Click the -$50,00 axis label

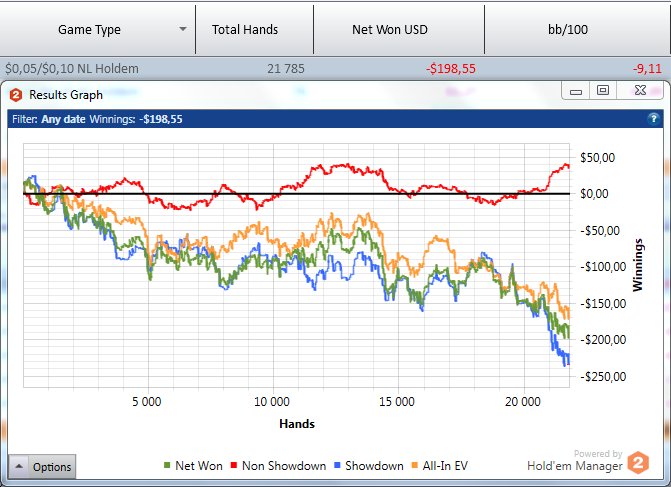(600, 231)
